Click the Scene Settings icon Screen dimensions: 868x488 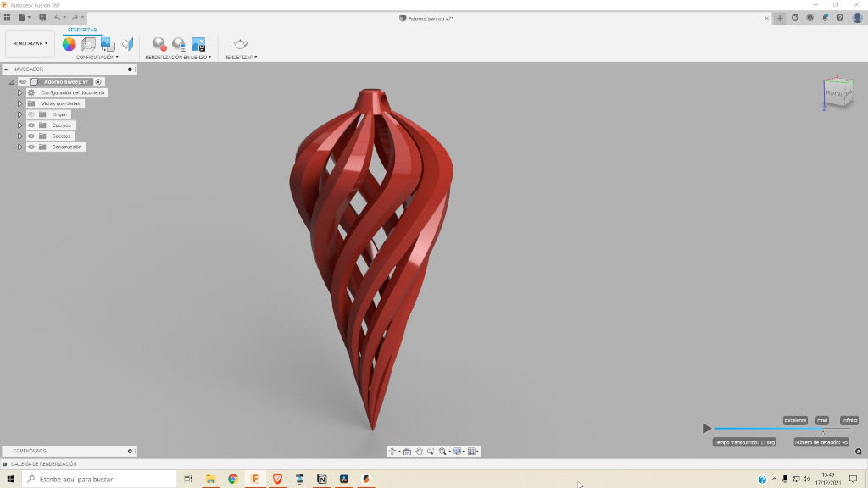[x=88, y=44]
